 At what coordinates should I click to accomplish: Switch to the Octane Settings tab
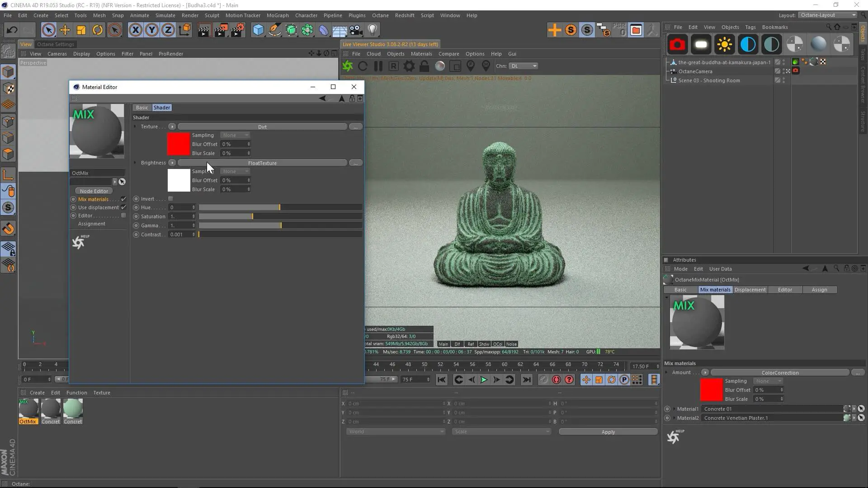[x=56, y=44]
